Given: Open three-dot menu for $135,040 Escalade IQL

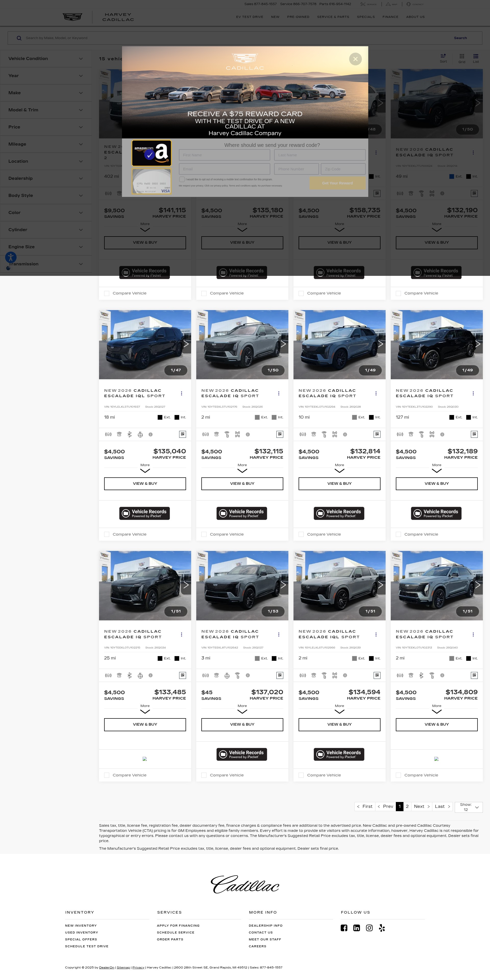Looking at the screenshot, I should (x=181, y=393).
